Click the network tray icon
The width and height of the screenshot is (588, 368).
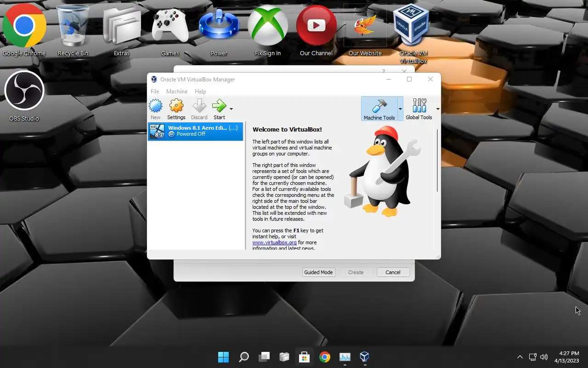point(533,357)
